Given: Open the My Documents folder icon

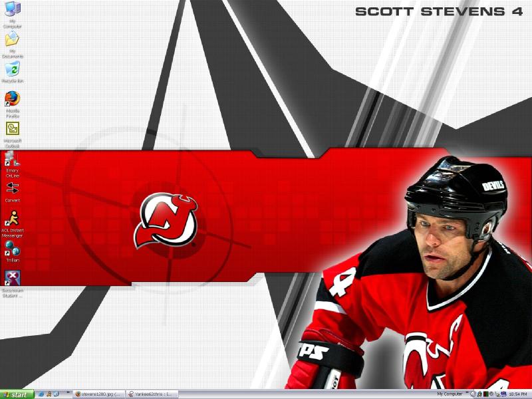Looking at the screenshot, I should click(x=13, y=41).
